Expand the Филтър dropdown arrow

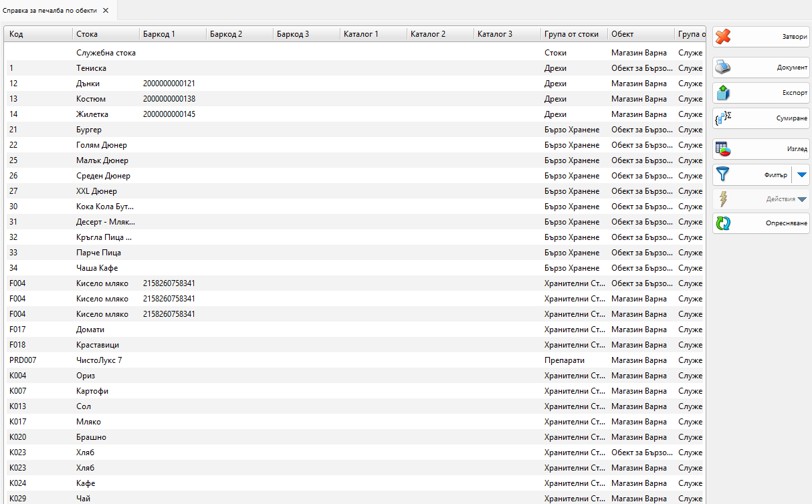pyautogui.click(x=801, y=174)
